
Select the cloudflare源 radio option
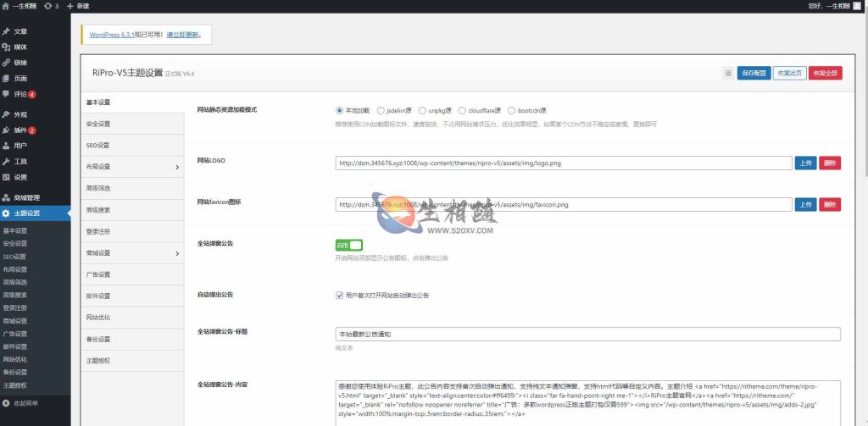tap(462, 110)
